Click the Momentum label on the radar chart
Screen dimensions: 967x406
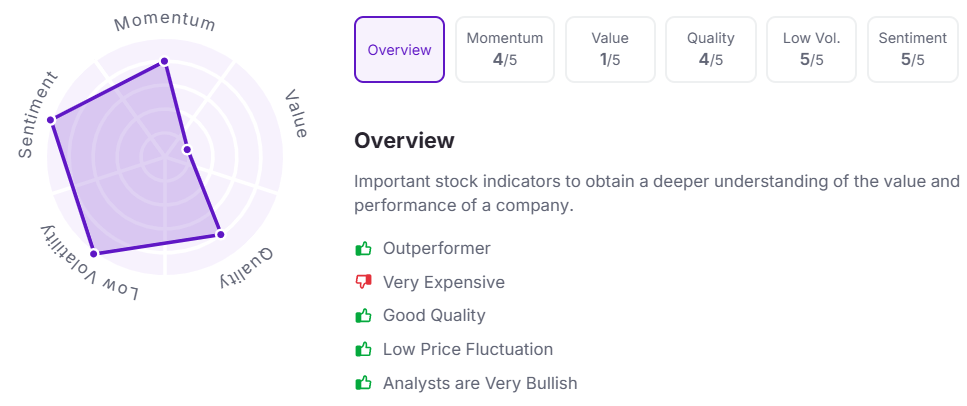(165, 22)
